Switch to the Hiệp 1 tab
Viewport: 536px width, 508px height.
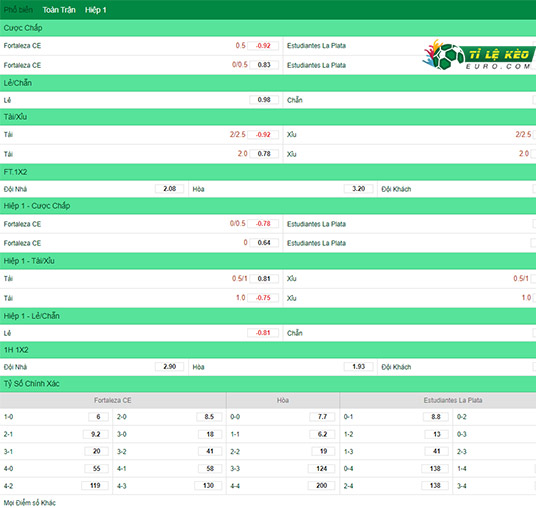click(95, 10)
